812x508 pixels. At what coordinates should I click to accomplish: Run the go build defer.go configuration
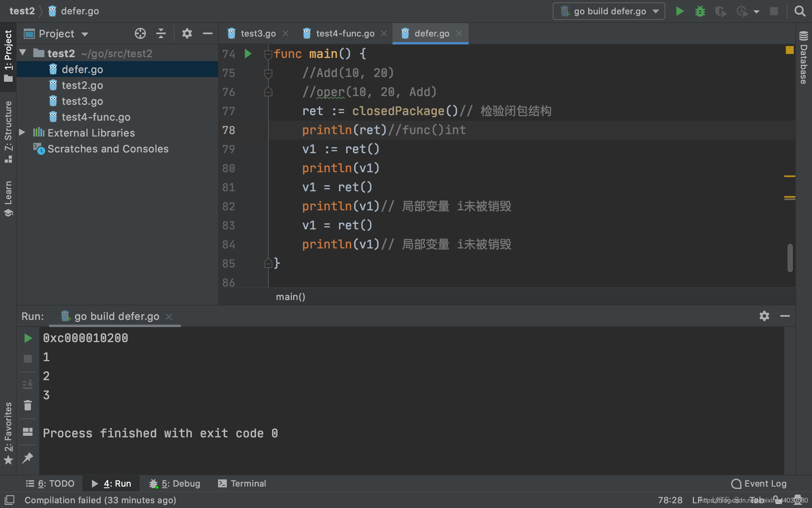pyautogui.click(x=680, y=11)
